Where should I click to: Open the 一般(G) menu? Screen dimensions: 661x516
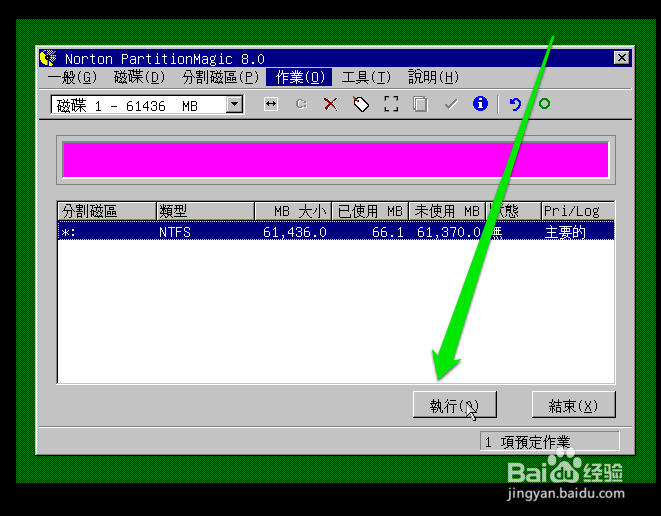[x=73, y=77]
